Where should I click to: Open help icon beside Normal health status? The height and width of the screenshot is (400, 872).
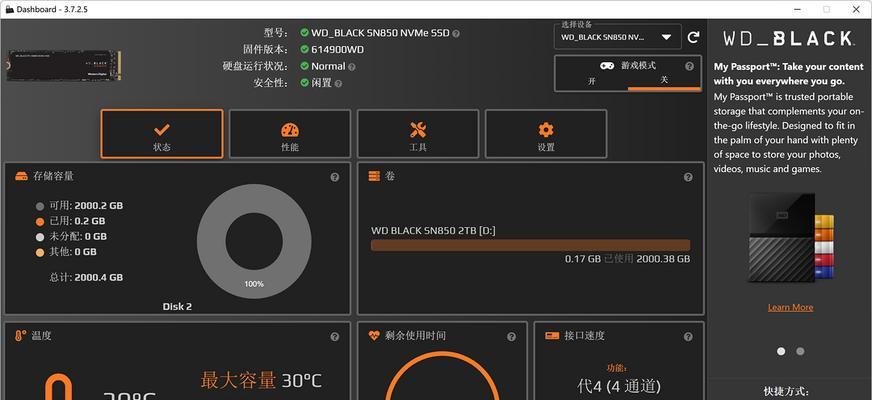coord(351,67)
